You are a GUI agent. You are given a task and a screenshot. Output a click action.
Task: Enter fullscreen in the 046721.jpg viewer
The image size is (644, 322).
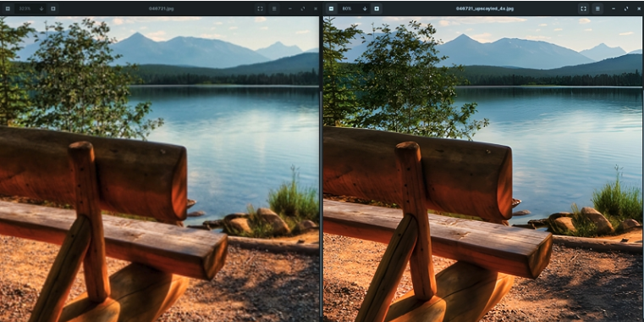(x=260, y=8)
